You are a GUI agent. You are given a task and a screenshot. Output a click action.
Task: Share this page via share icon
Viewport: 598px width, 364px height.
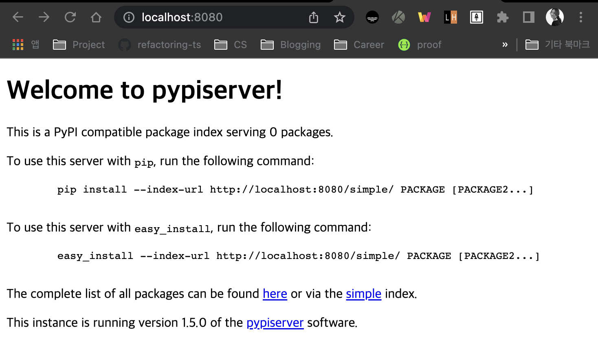click(314, 17)
